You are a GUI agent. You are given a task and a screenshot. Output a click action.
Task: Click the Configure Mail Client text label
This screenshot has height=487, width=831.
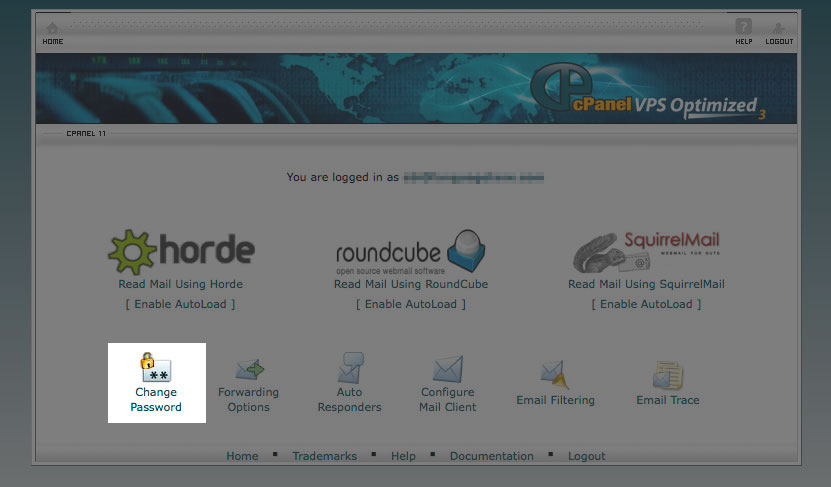[448, 400]
